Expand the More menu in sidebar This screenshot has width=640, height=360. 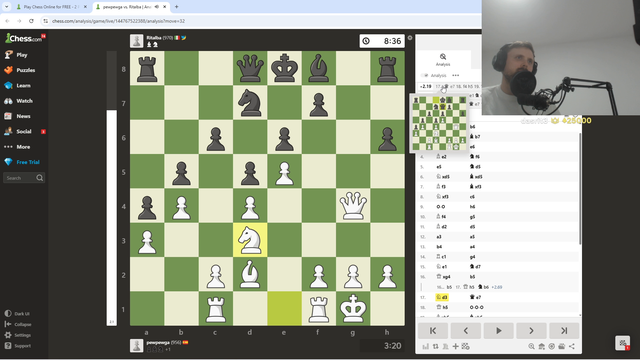(17, 147)
